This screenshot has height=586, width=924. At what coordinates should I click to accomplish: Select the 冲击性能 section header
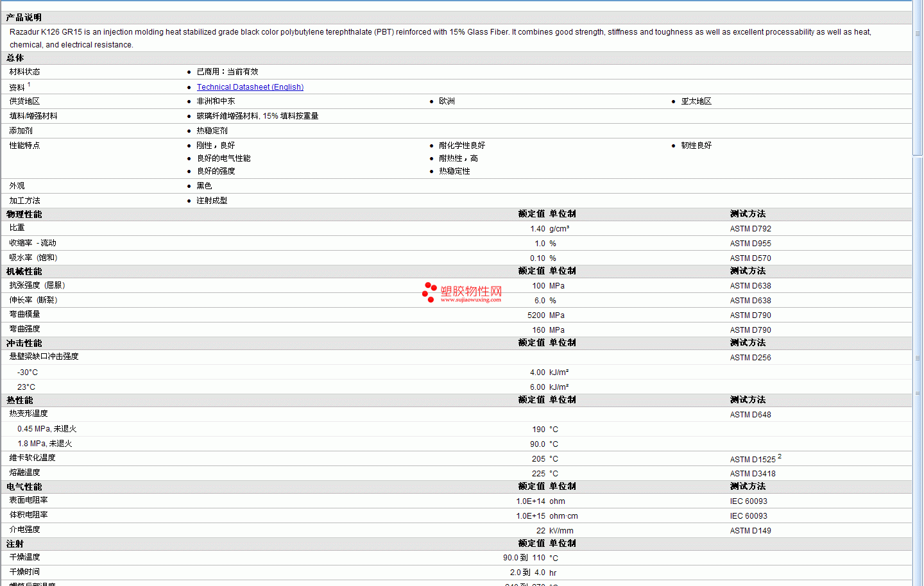pyautogui.click(x=24, y=343)
